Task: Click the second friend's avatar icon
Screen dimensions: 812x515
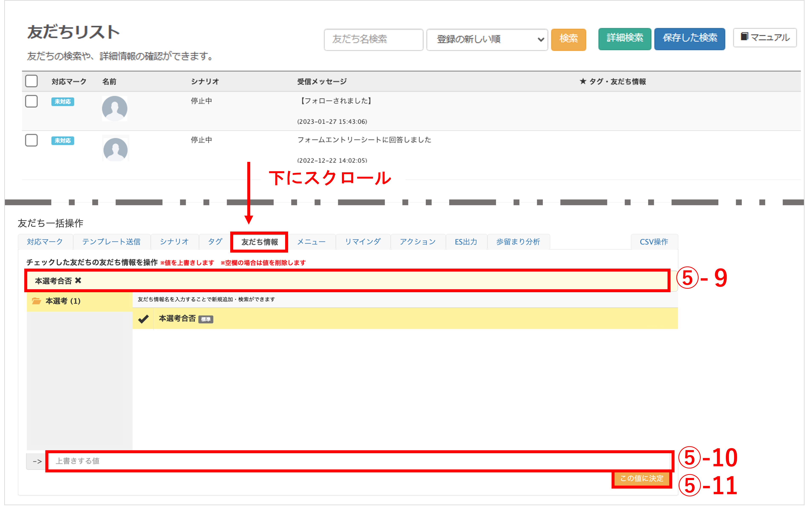Action: 115,148
